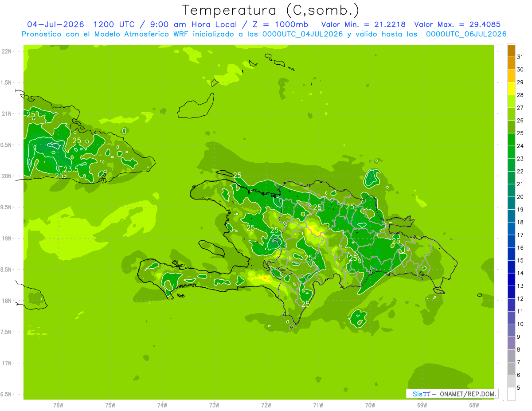Pick the yellow swatch between 28 and 29
The image size is (532, 411).
tap(511, 89)
